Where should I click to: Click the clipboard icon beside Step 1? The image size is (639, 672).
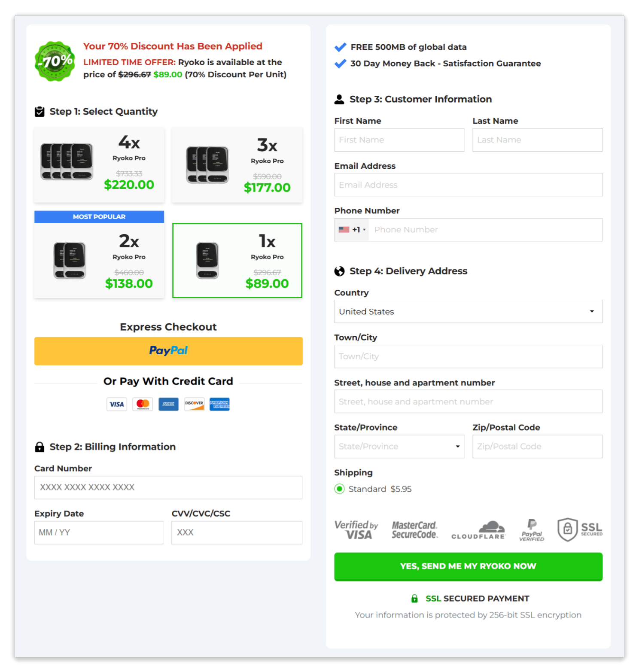click(40, 112)
